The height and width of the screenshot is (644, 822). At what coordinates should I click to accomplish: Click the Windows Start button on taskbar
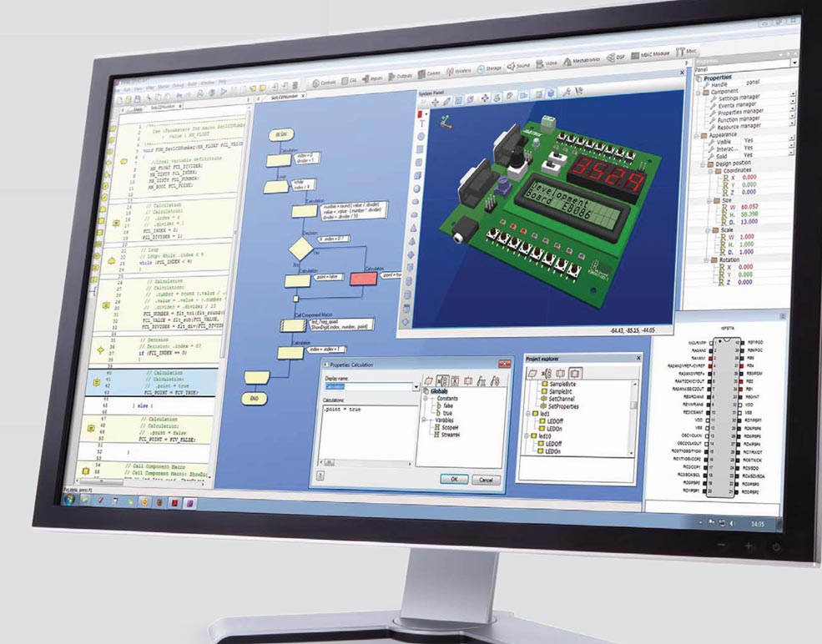[x=70, y=498]
